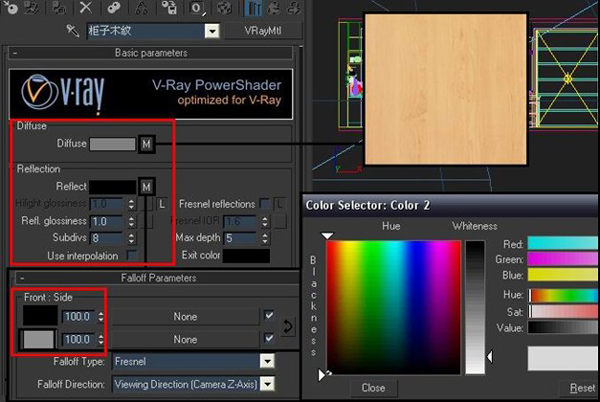This screenshot has width=600, height=402.
Task: Open the material name dropdown
Action: 212,31
